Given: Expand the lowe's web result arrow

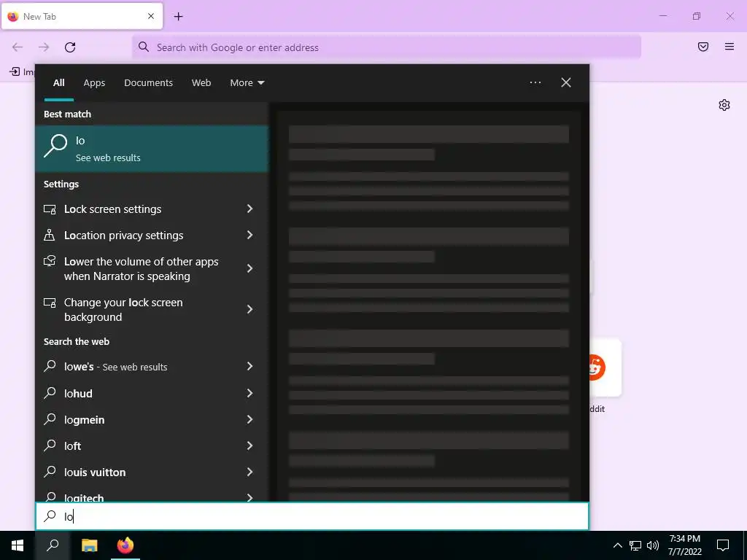Looking at the screenshot, I should coord(249,366).
